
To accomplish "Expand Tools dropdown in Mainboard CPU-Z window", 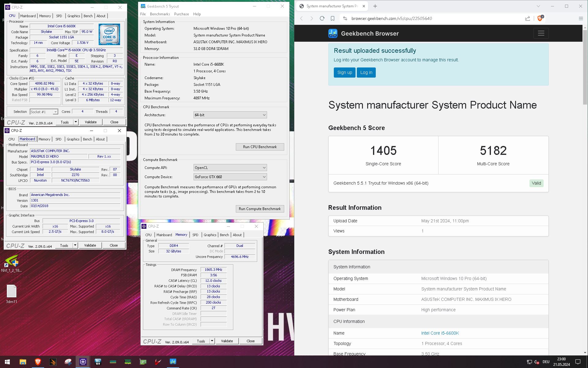I will 75,245.
